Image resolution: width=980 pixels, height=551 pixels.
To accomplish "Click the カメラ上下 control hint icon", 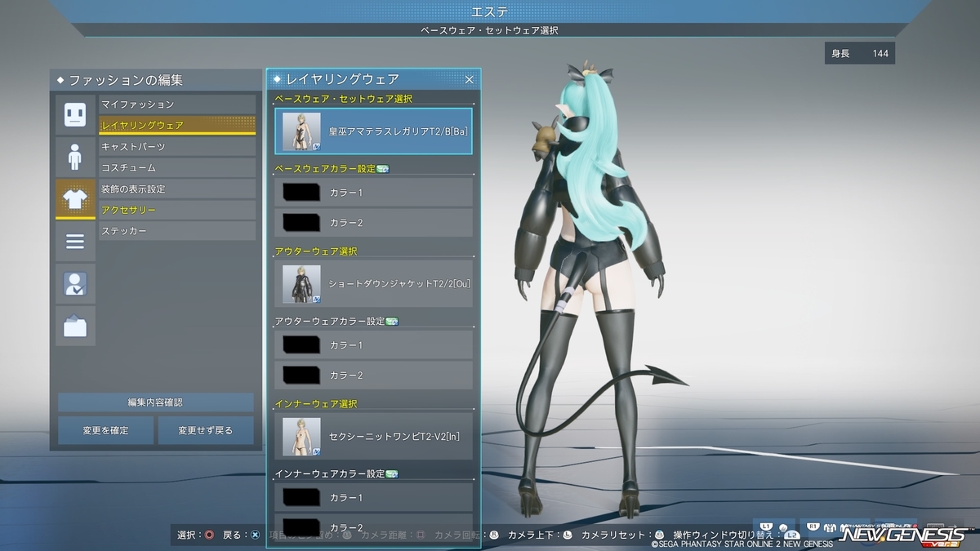I will point(568,535).
